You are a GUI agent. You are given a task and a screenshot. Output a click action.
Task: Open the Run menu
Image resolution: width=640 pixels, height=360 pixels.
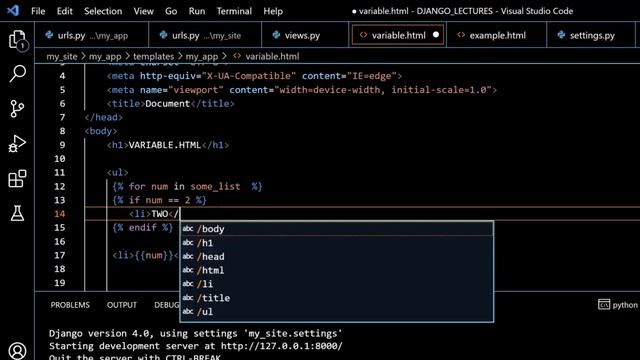(197, 11)
